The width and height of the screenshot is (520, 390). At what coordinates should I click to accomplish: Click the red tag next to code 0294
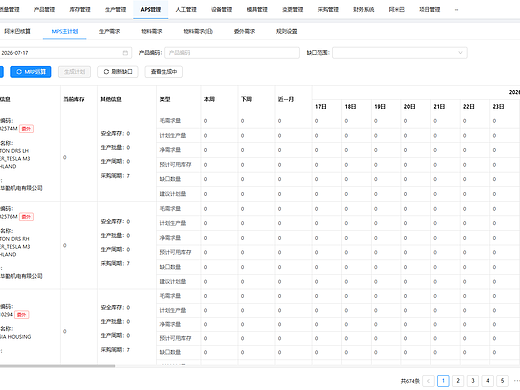click(22, 315)
